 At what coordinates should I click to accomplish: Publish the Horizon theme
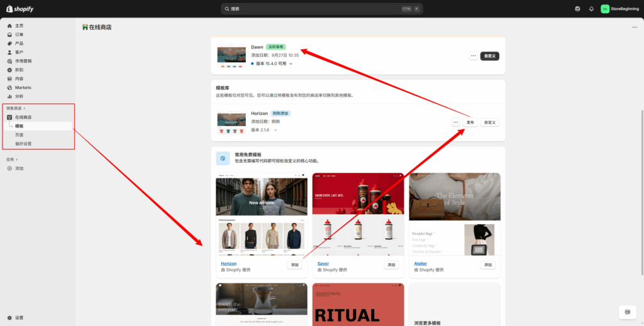point(470,122)
